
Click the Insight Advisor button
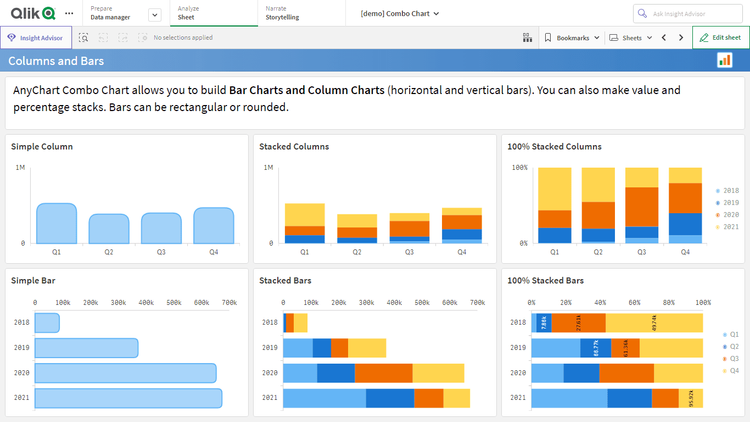[x=36, y=37]
